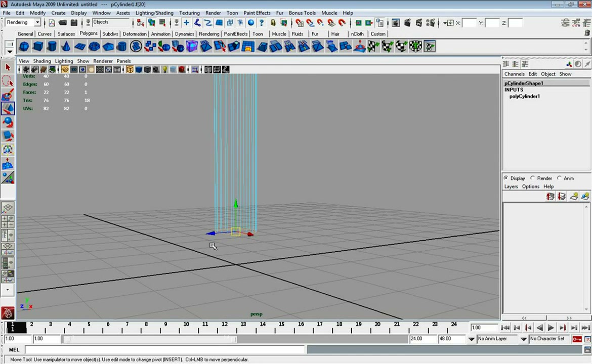Create a polygon pyramid from the shelf

108,47
